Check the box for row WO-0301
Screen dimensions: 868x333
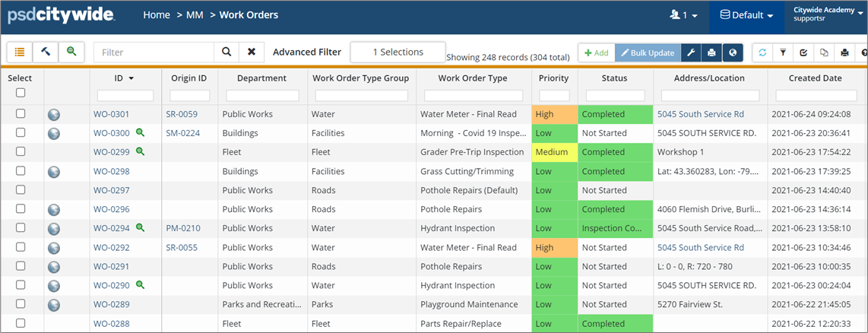tap(21, 114)
